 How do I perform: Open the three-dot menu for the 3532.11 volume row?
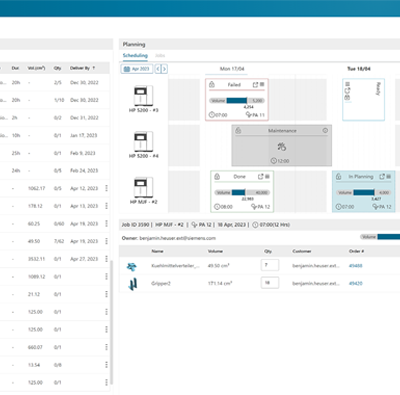(106, 259)
